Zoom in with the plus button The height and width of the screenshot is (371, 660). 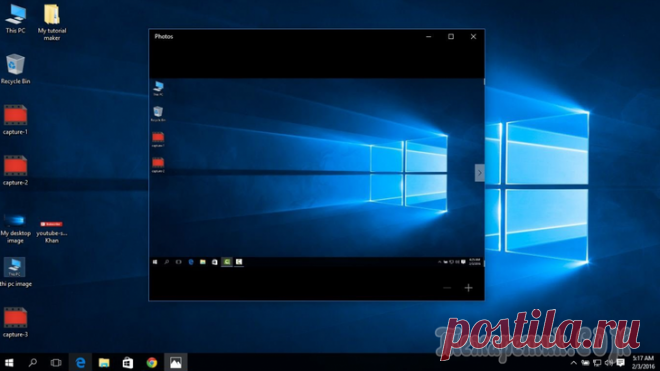point(468,288)
